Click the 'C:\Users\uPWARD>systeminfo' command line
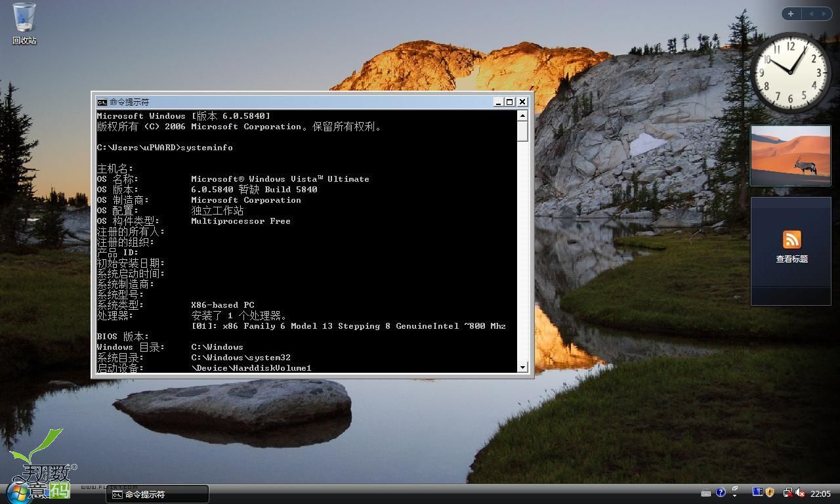Image resolution: width=840 pixels, height=504 pixels. pyautogui.click(x=165, y=148)
